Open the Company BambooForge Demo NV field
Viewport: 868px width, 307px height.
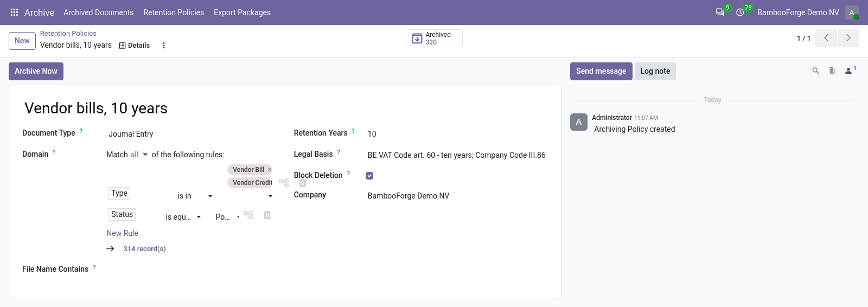[x=457, y=196]
